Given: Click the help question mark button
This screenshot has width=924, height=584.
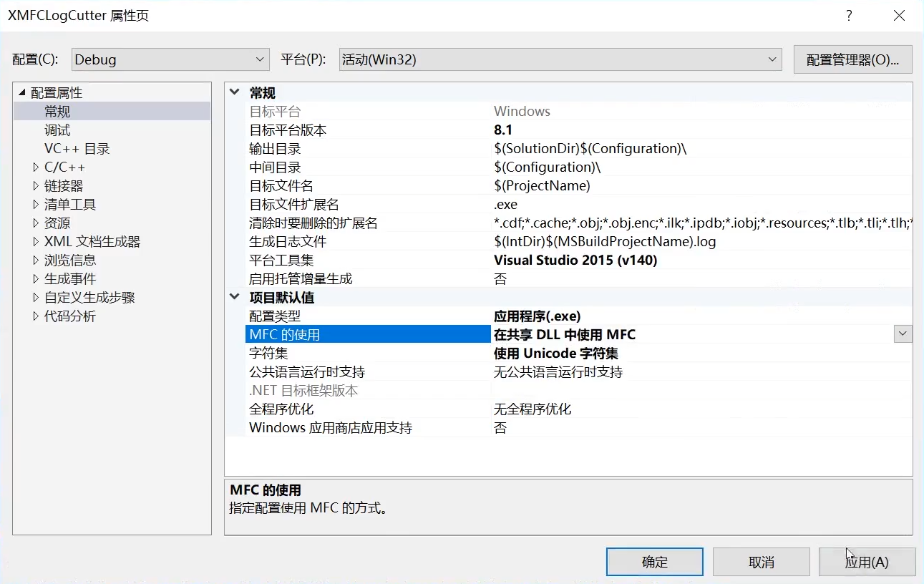Looking at the screenshot, I should click(x=849, y=16).
